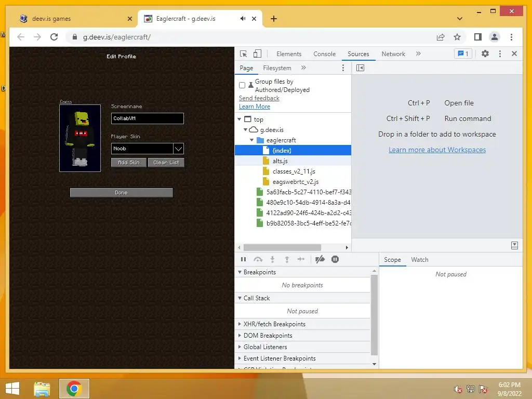Open Learn more about Workspaces link

coord(437,150)
